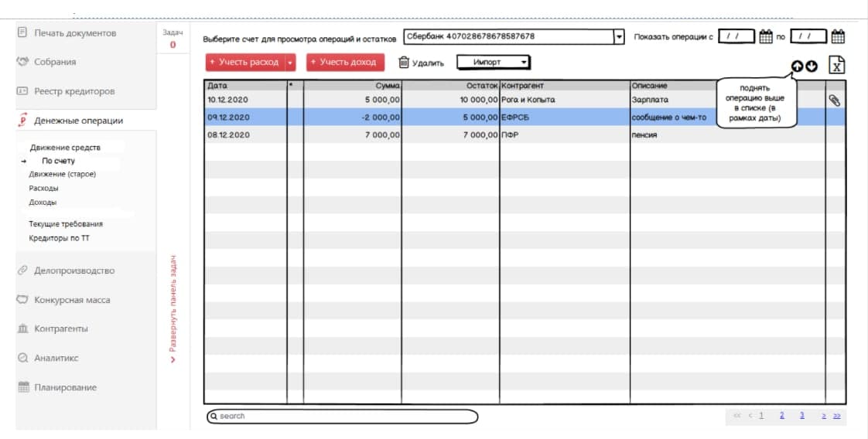
Task: Select the Расходы submenu item
Action: click(x=43, y=188)
